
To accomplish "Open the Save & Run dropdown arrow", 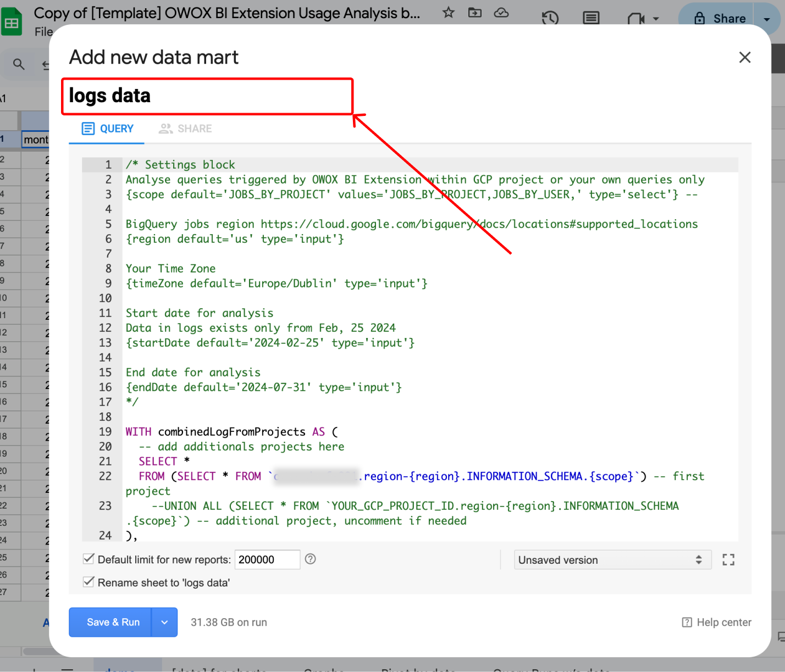I will (164, 622).
